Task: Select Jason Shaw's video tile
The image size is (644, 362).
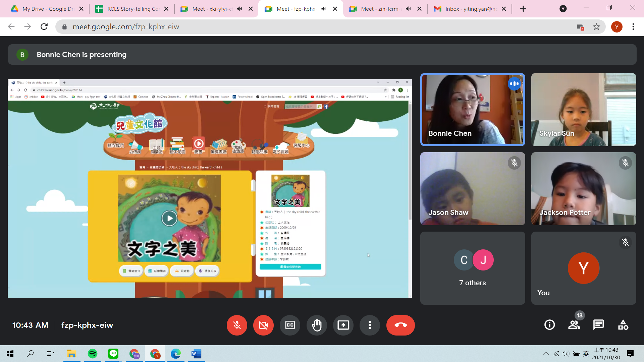Action: 473,189
